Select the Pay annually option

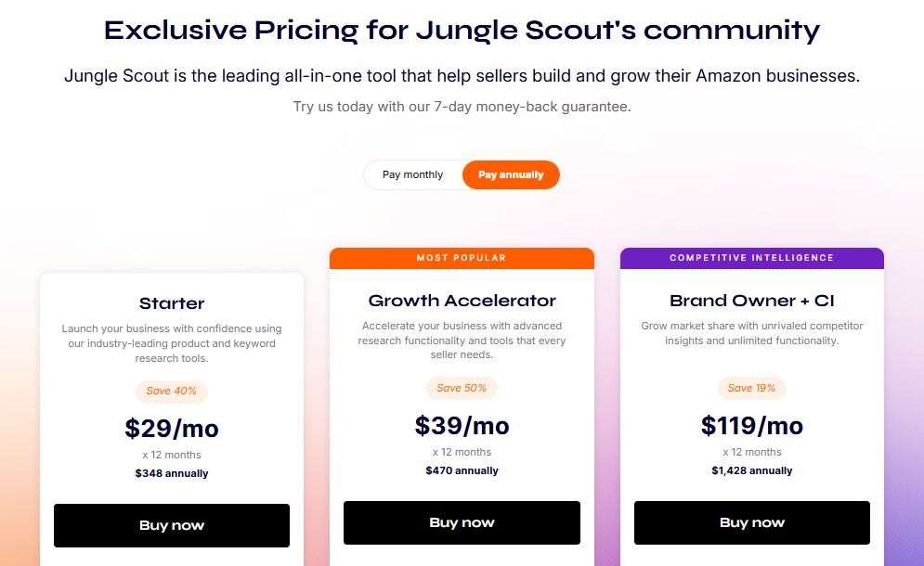pos(511,174)
